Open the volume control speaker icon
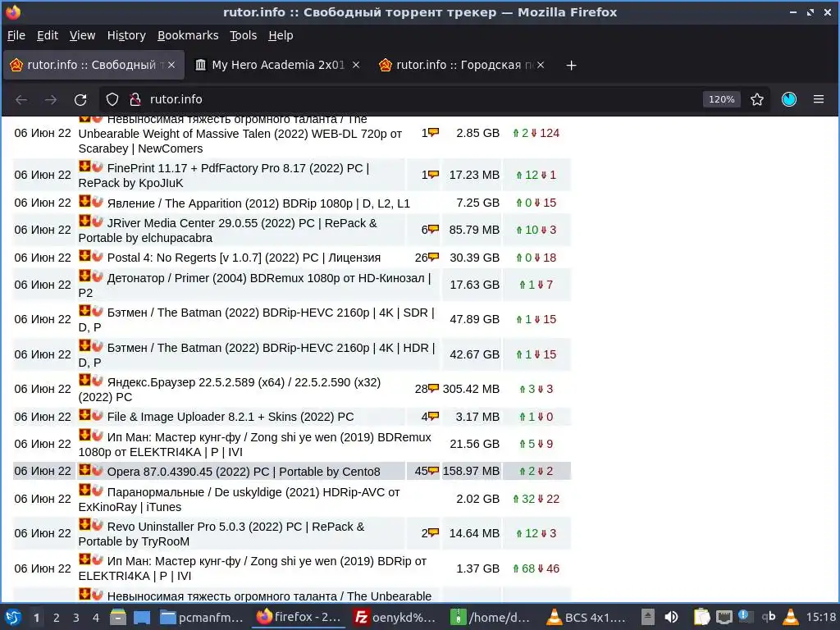Image resolution: width=840 pixels, height=630 pixels. coord(671,618)
